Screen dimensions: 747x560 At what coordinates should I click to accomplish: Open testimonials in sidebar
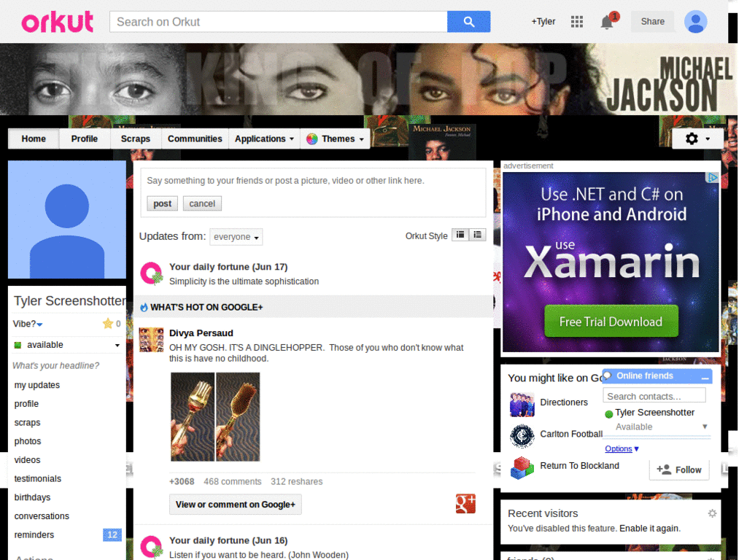tap(38, 478)
